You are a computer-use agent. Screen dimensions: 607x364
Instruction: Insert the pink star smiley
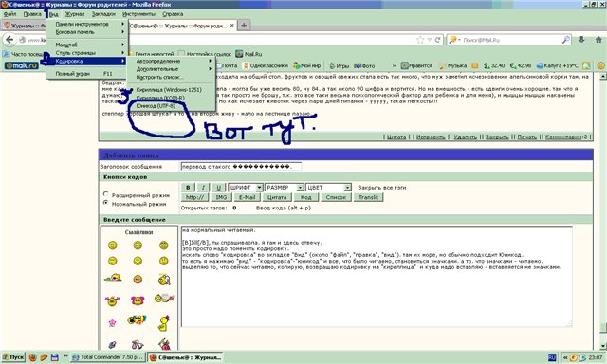pyautogui.click(x=112, y=322)
